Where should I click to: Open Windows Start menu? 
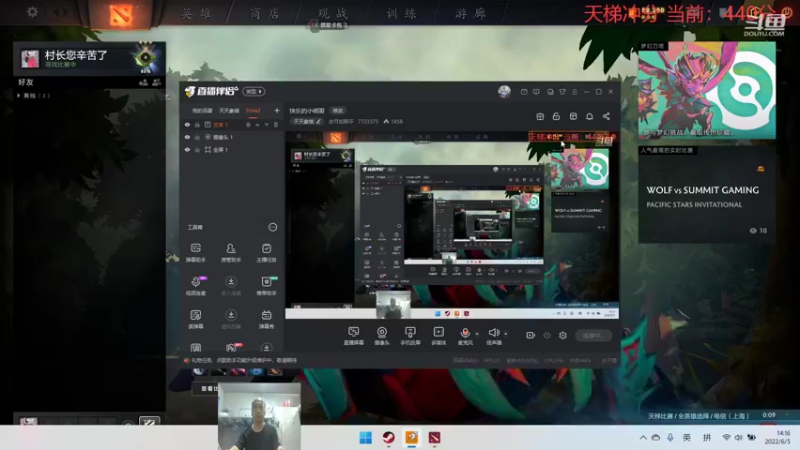(365, 438)
